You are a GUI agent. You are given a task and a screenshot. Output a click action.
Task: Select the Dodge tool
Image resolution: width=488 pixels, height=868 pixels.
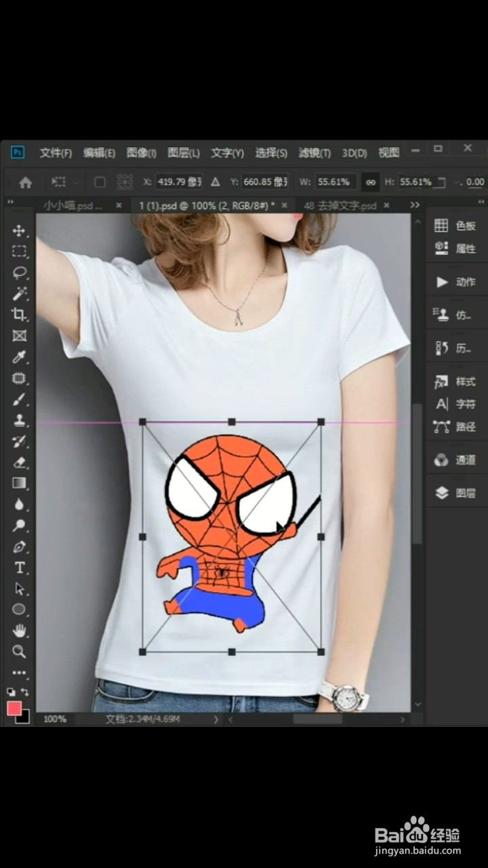tap(19, 526)
